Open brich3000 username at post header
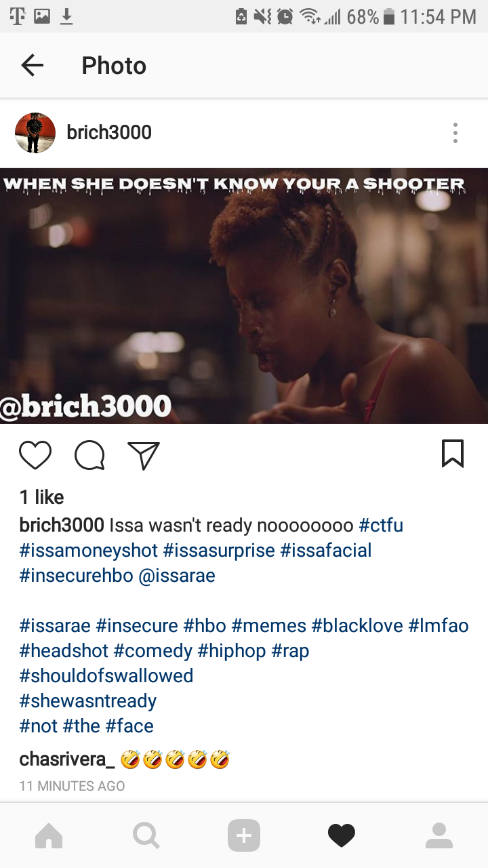The image size is (488, 868). [x=109, y=132]
